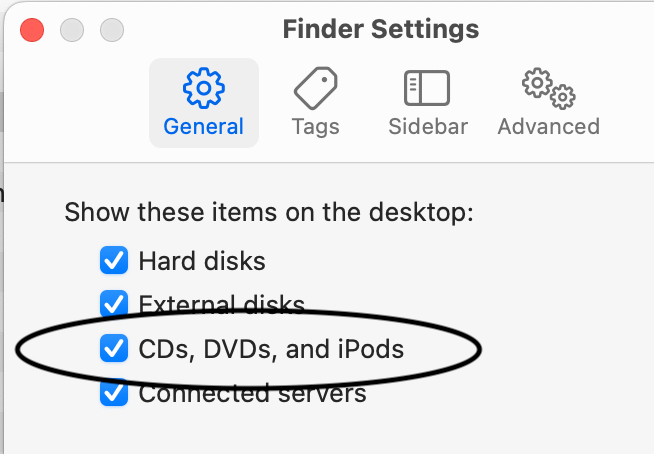The width and height of the screenshot is (654, 454).
Task: Click the Finder Settings window title
Action: 381,29
